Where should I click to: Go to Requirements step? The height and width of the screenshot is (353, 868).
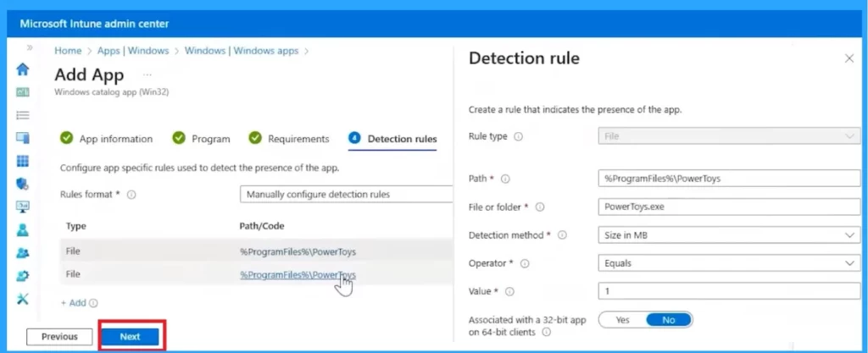click(288, 139)
